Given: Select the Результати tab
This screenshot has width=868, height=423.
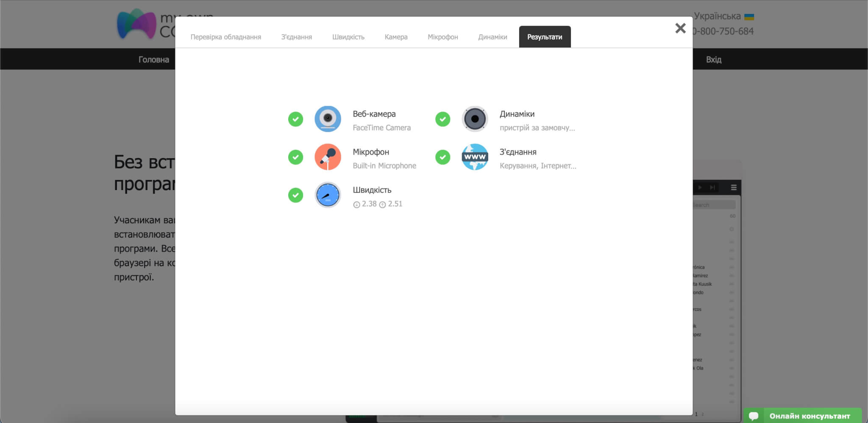Looking at the screenshot, I should pos(545,37).
